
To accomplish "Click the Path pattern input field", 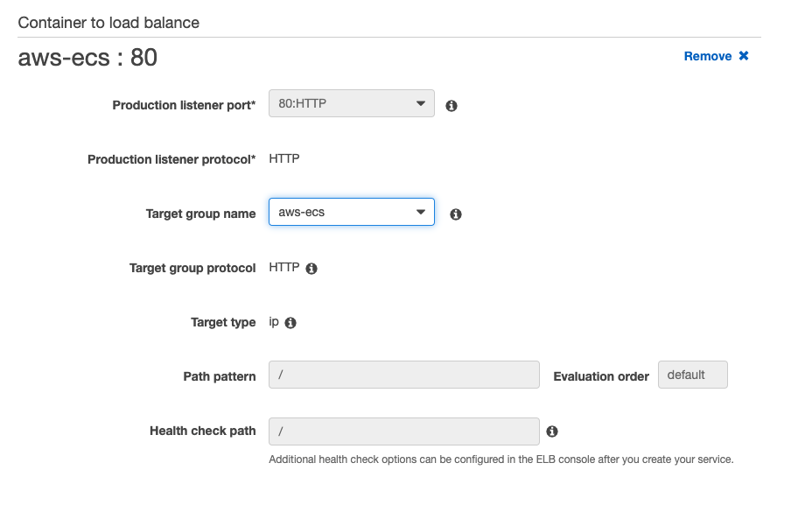I will [x=404, y=375].
